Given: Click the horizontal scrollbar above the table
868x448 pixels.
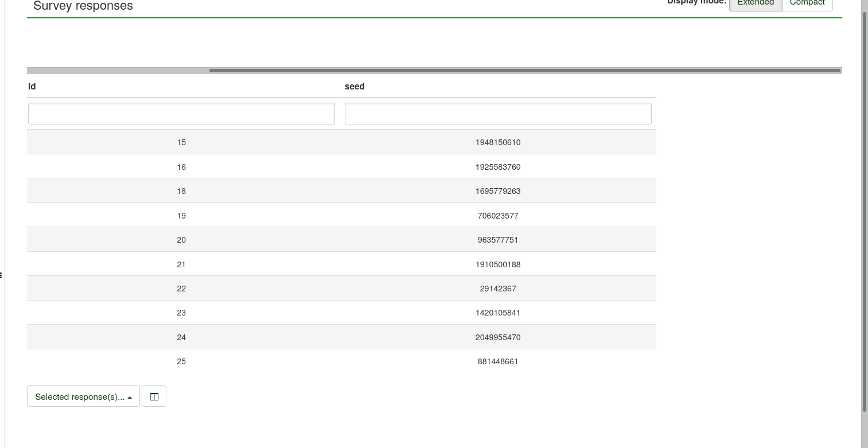Looking at the screenshot, I should 524,71.
